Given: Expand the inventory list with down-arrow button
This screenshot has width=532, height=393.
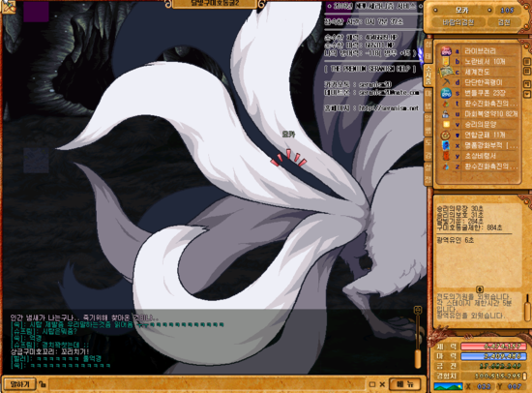Looking at the screenshot, I should tap(527, 94).
